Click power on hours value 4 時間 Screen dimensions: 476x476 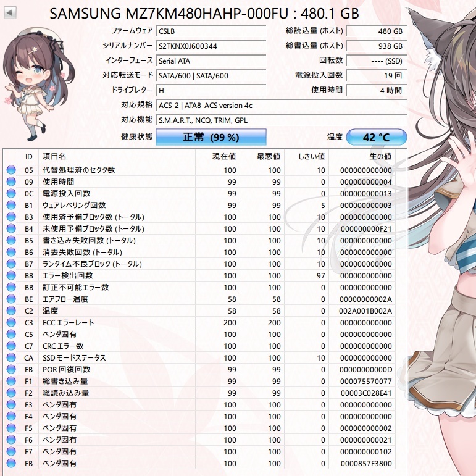377,91
